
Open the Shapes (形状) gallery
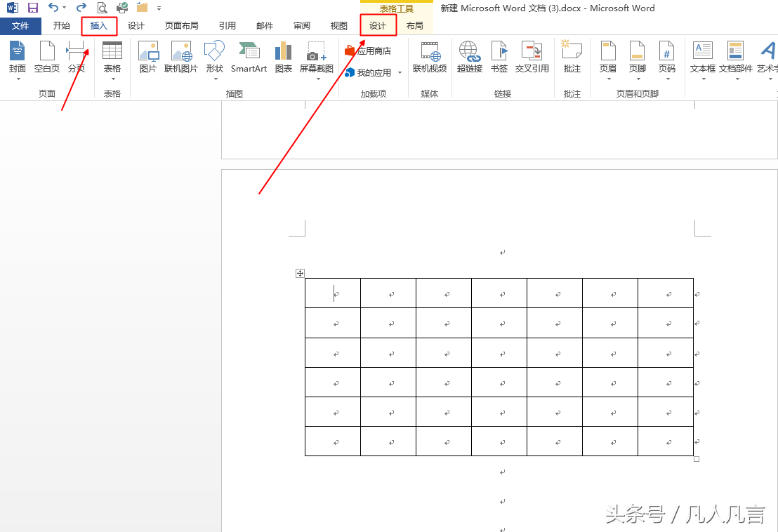pyautogui.click(x=214, y=57)
